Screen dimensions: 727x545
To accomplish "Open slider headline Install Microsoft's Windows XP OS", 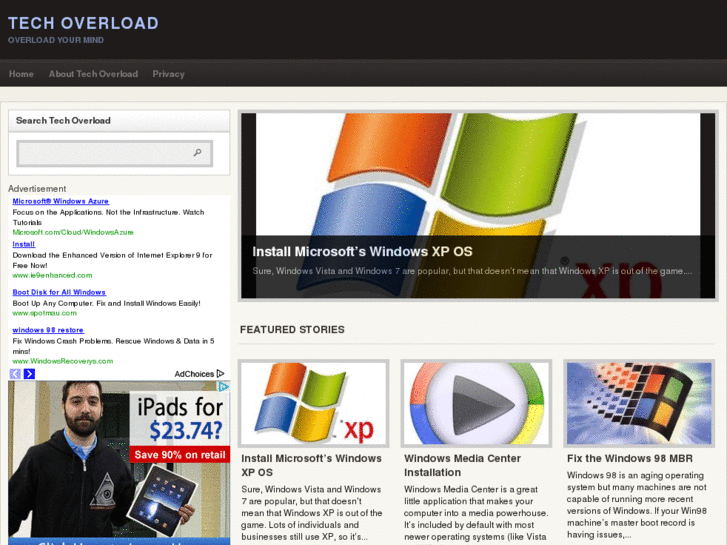I will point(362,251).
